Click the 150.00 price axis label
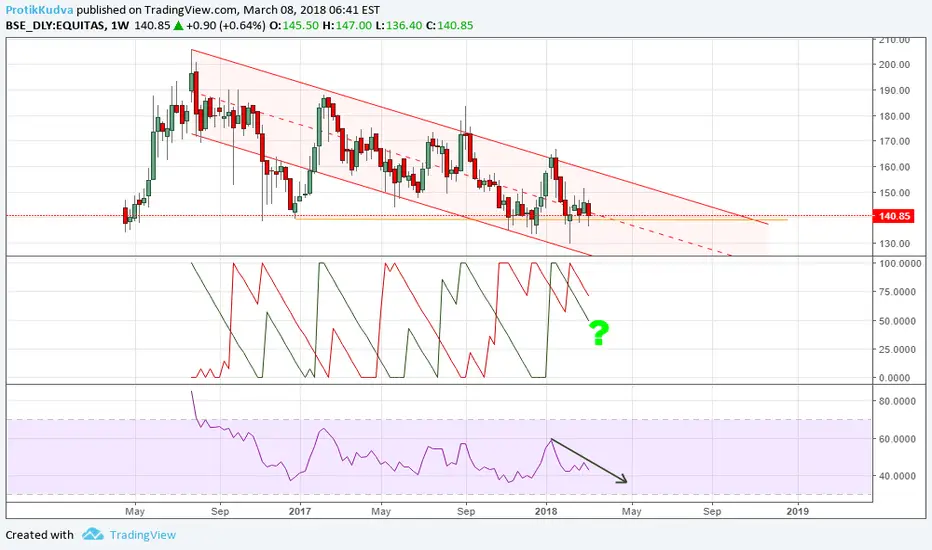 click(x=895, y=193)
